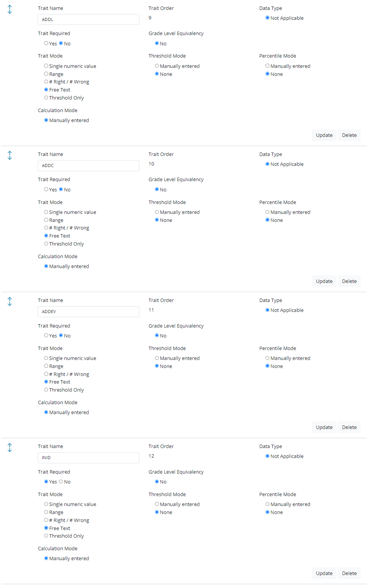
Task: Click the reorder arrow icon for ADDC trait
Action: [10, 156]
